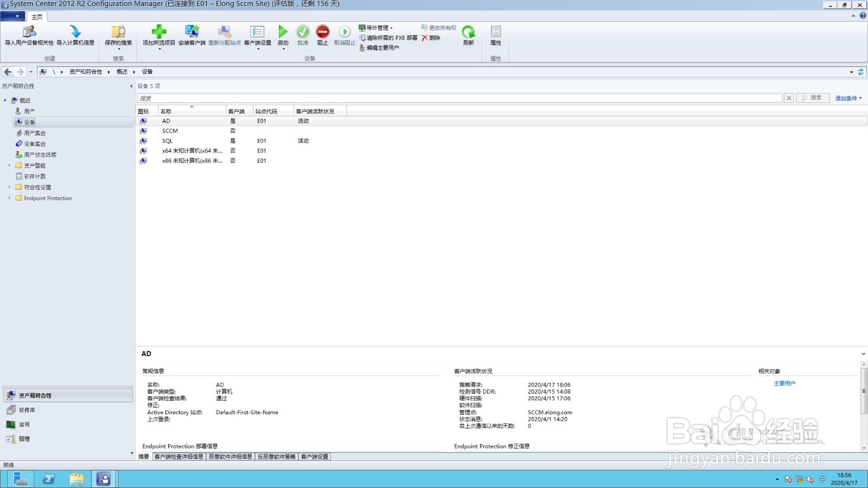Click the Import User Device Affinity (导入用户设备相关性) icon

29,31
